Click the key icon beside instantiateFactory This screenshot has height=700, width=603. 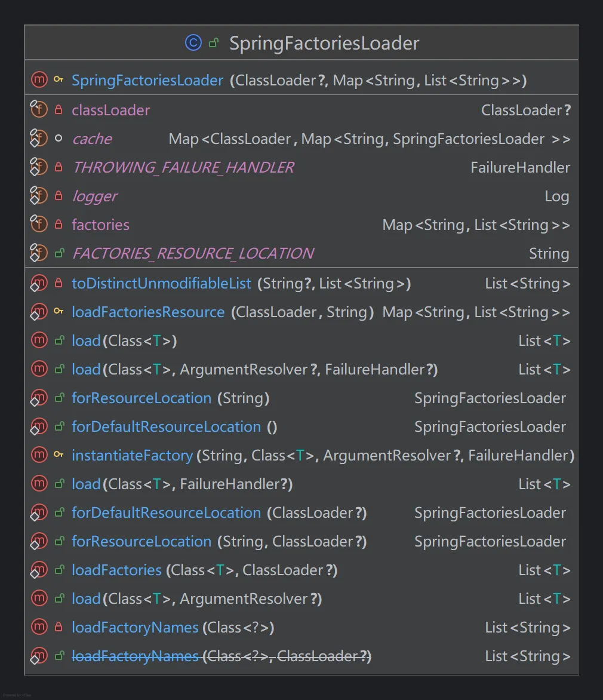pyautogui.click(x=59, y=455)
